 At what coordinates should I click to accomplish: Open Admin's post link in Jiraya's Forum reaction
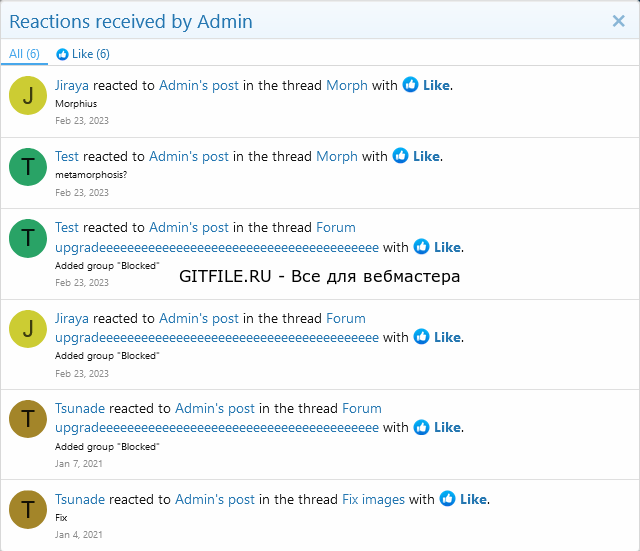click(x=199, y=318)
